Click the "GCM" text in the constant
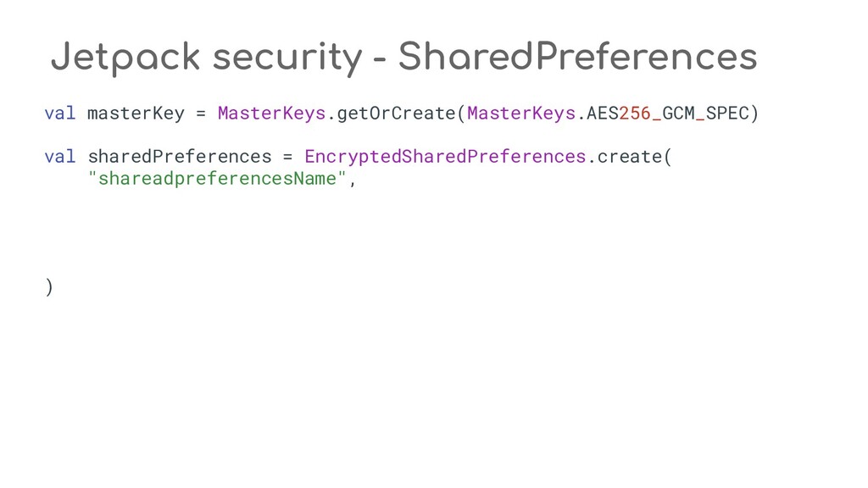 point(678,113)
